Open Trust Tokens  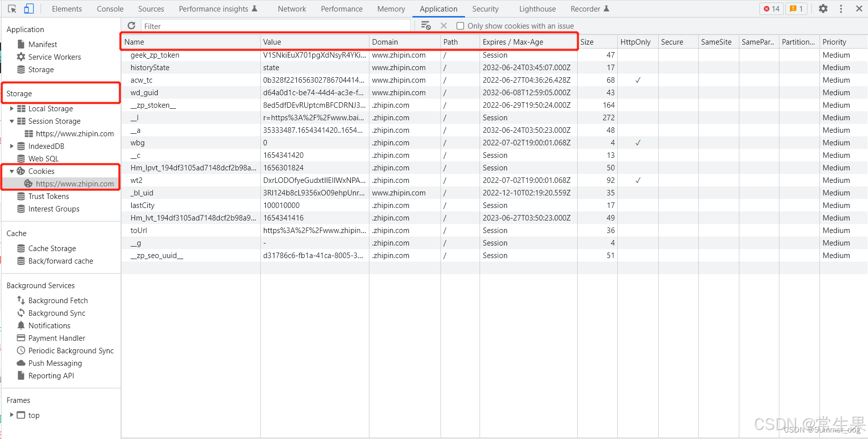[49, 196]
